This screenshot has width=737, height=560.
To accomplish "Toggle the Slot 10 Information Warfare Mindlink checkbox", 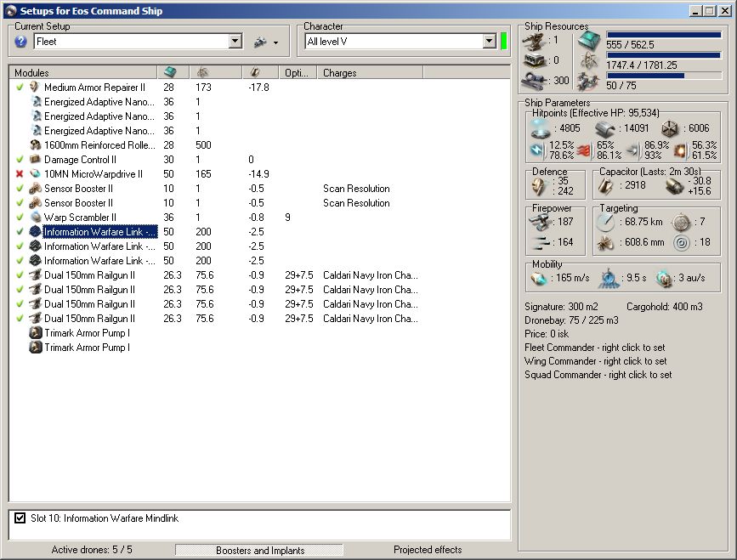I will (x=20, y=518).
